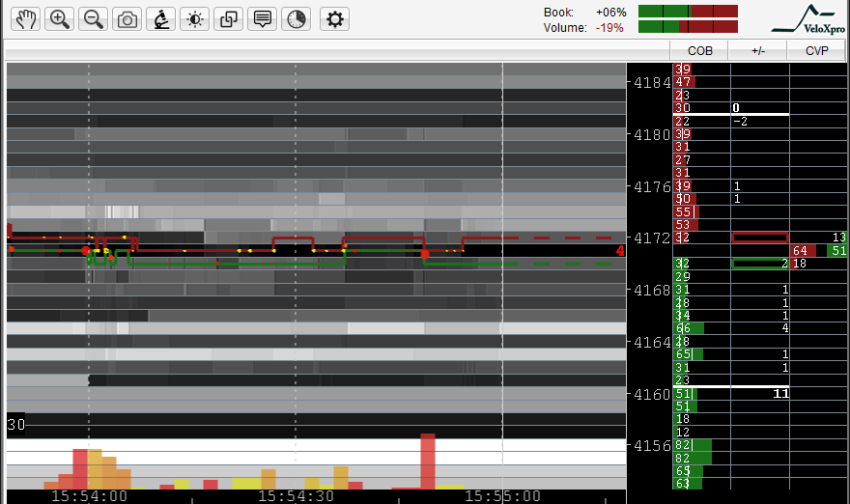Click the 15:54:30 time label

[296, 496]
